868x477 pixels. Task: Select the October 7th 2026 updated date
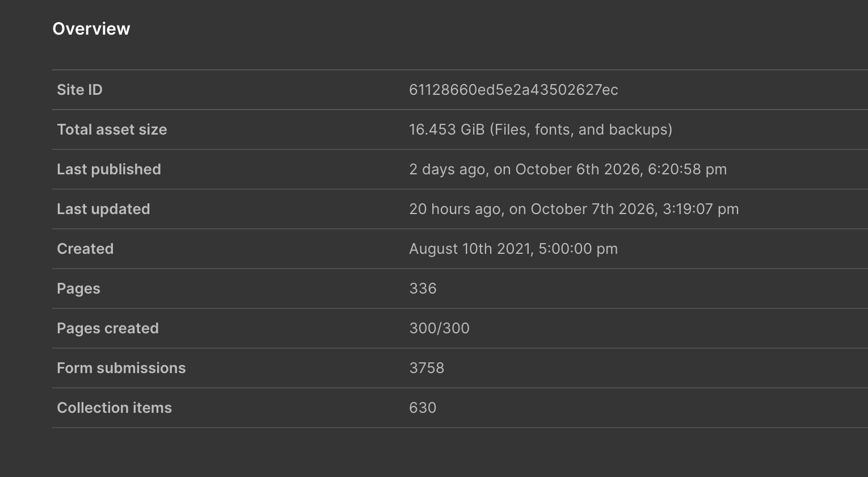click(574, 209)
